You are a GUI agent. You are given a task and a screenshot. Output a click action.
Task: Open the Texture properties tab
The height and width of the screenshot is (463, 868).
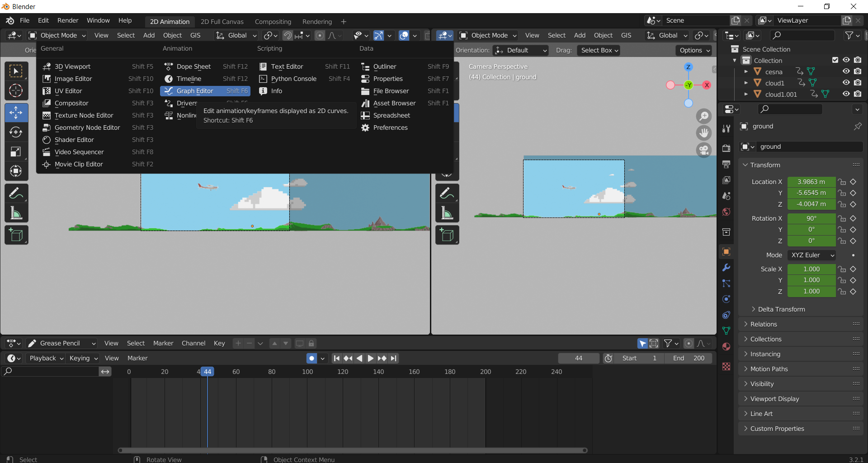click(x=726, y=366)
